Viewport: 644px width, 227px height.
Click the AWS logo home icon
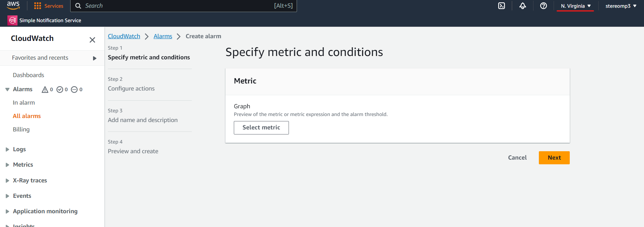13,5
